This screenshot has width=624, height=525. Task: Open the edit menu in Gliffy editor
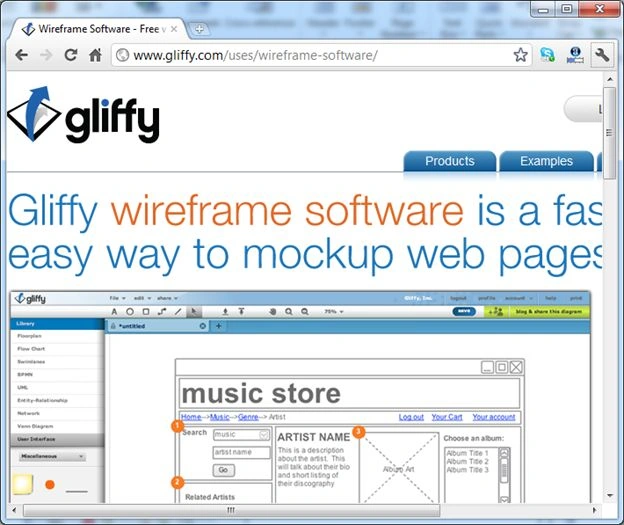142,298
